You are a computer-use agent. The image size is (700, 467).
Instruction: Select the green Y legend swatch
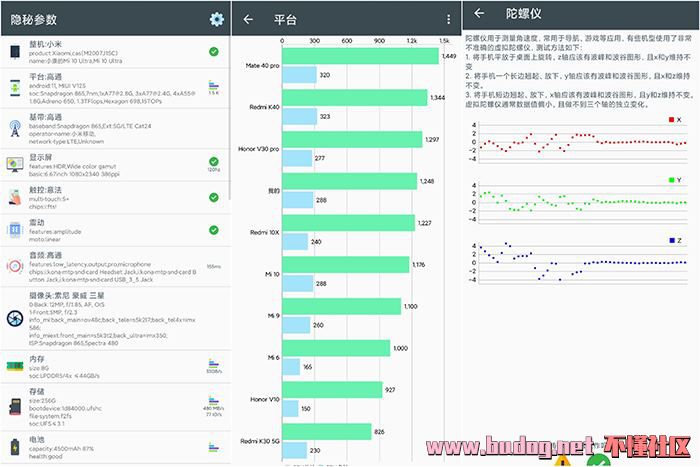click(x=671, y=180)
